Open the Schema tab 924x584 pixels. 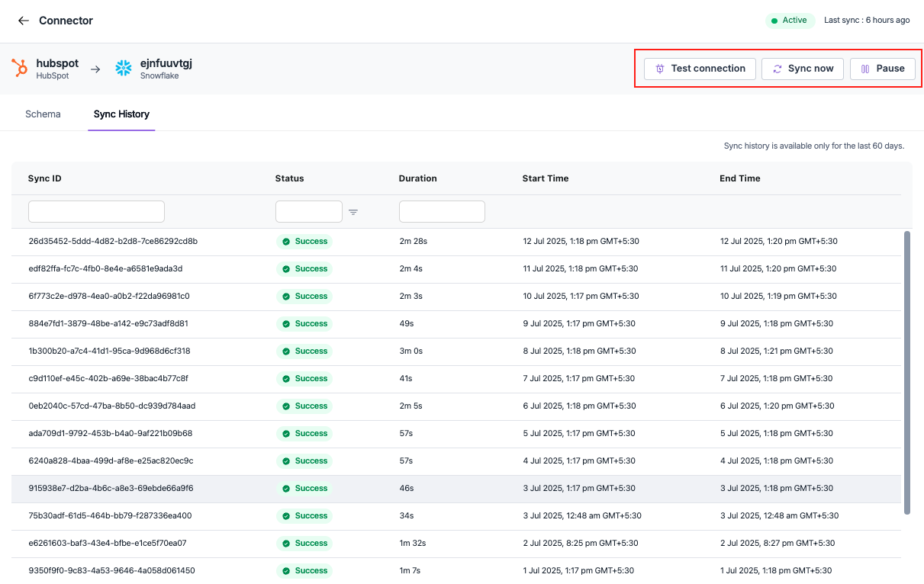click(43, 114)
